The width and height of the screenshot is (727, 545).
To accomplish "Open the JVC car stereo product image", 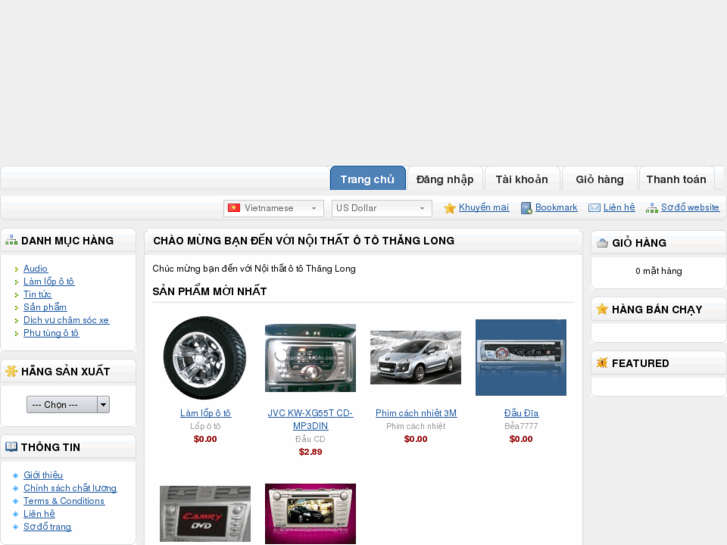I will [x=310, y=358].
